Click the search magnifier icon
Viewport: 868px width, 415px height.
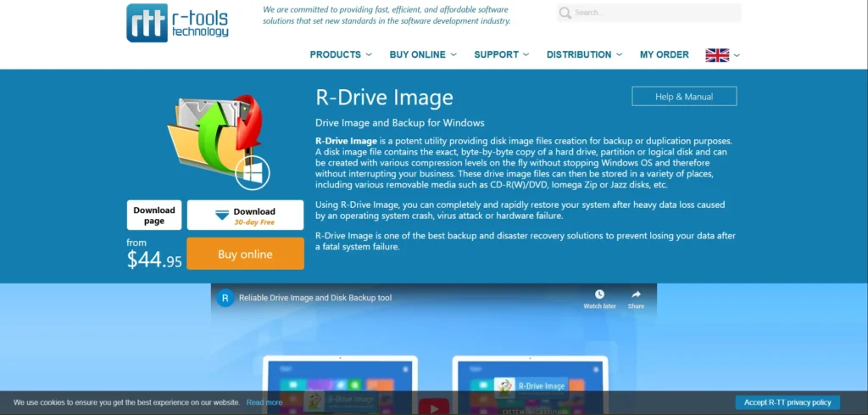(565, 13)
